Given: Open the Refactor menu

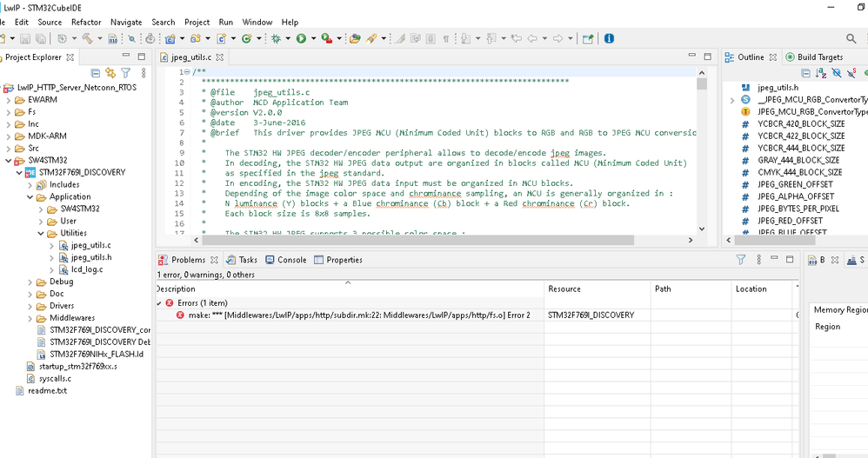Looking at the screenshot, I should click(86, 22).
